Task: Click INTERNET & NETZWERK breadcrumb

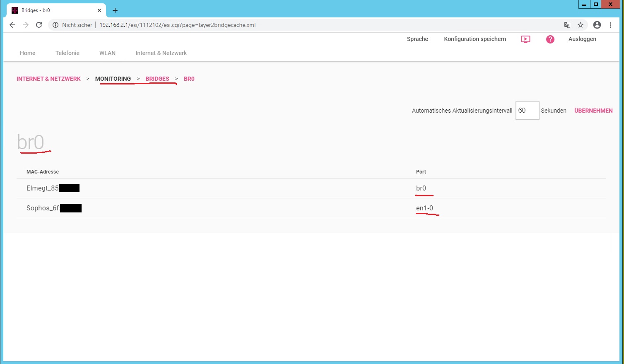Action: (x=48, y=79)
